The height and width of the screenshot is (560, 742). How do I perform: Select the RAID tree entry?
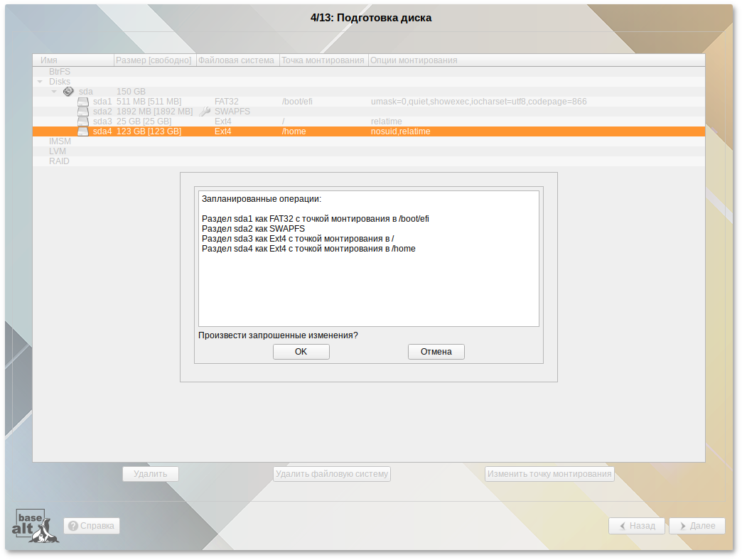pyautogui.click(x=59, y=161)
